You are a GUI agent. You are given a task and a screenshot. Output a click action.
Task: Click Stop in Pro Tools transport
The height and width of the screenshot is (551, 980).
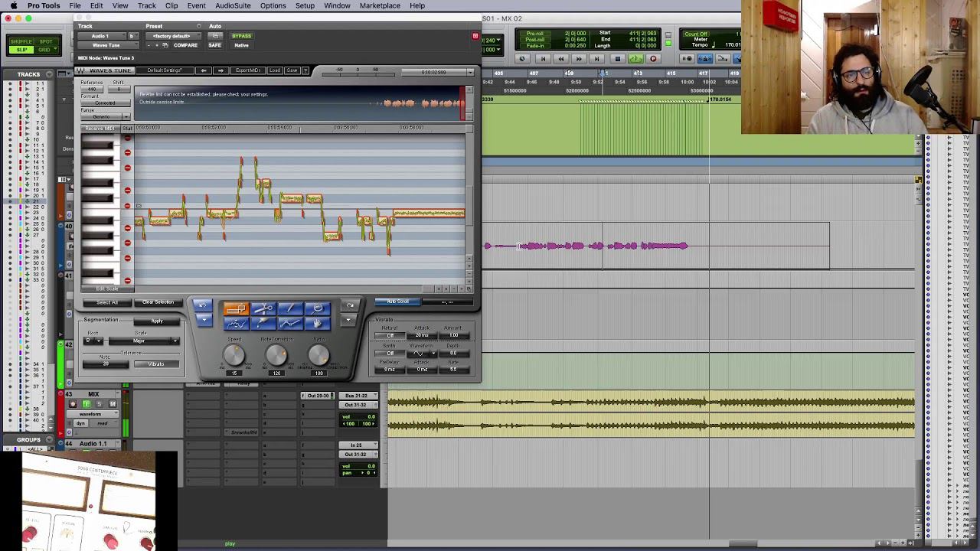[617, 59]
